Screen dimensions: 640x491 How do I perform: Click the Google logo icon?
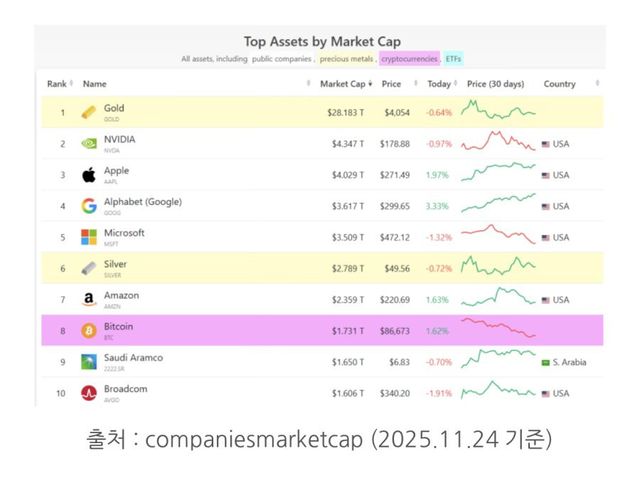(88, 206)
